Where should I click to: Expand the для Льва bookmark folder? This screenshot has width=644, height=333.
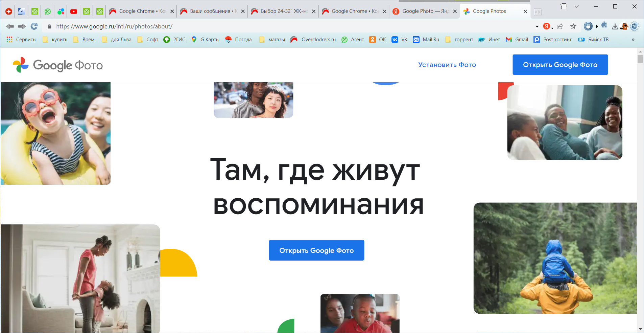[116, 40]
